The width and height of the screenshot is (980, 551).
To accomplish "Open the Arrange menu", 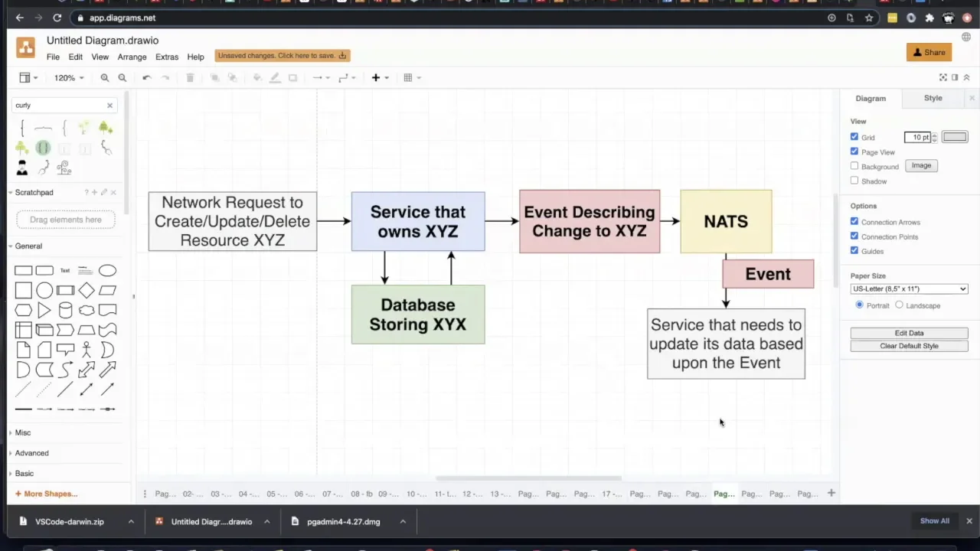I will pyautogui.click(x=132, y=57).
